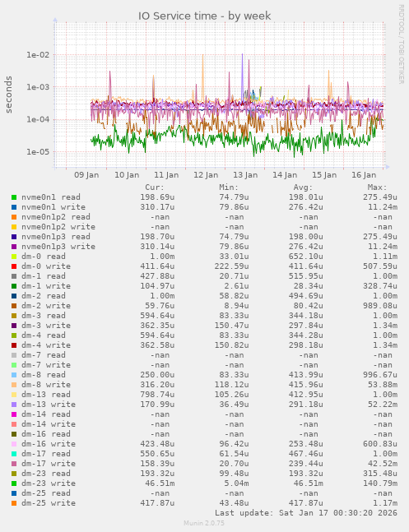The height and width of the screenshot is (532, 409).
Task: Click dm-23 write max value 140.79m
Action: click(380, 483)
